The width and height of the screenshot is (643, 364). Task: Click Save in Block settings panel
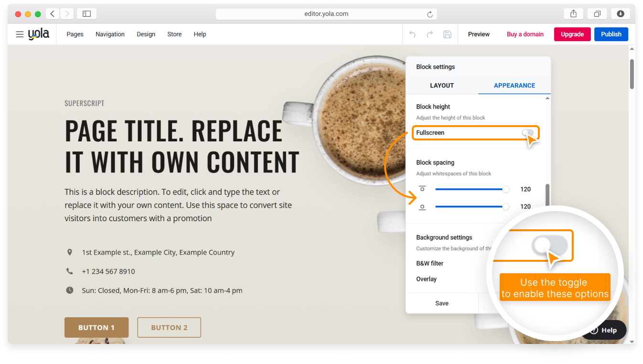(442, 303)
